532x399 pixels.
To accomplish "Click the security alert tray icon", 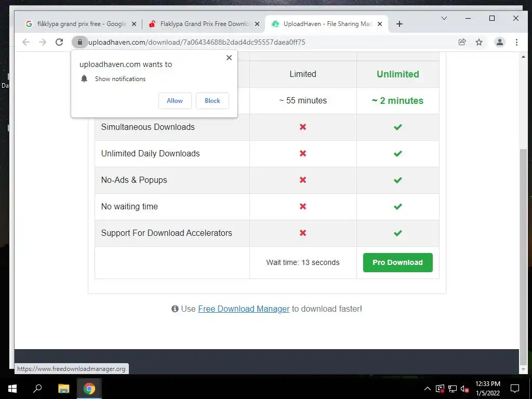I will (x=440, y=389).
